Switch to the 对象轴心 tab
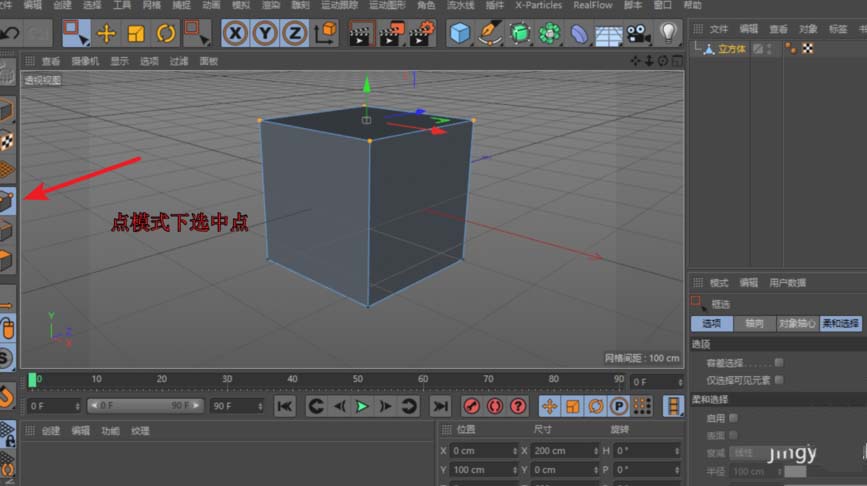 pyautogui.click(x=797, y=324)
